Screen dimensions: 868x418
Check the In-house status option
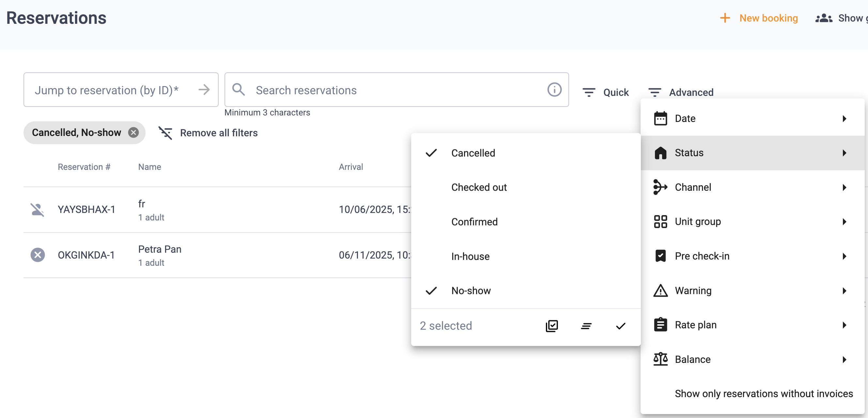coord(526,256)
